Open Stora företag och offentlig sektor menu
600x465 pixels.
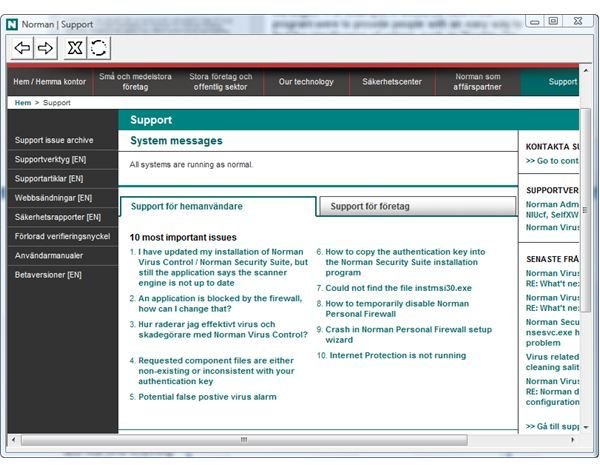pyautogui.click(x=220, y=82)
